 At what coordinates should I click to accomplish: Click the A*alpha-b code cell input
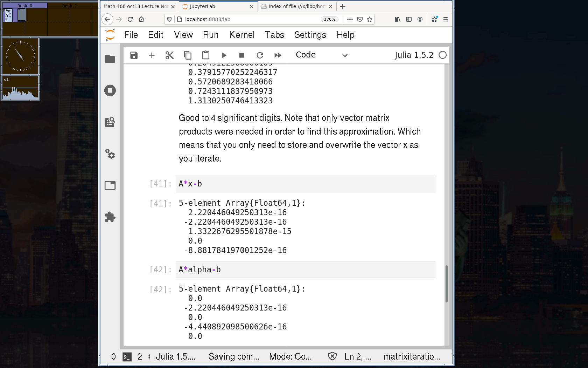(305, 270)
